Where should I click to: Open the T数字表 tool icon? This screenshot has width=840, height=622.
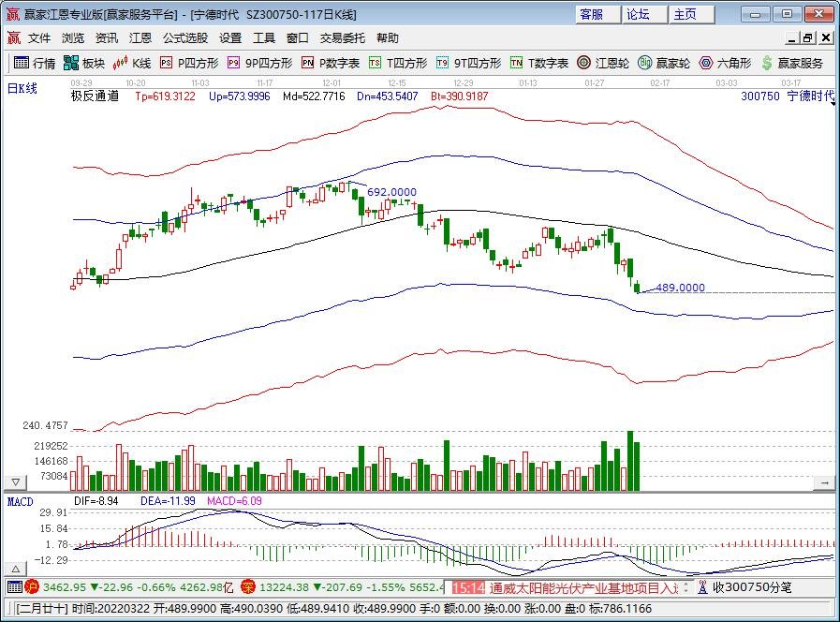[x=516, y=63]
